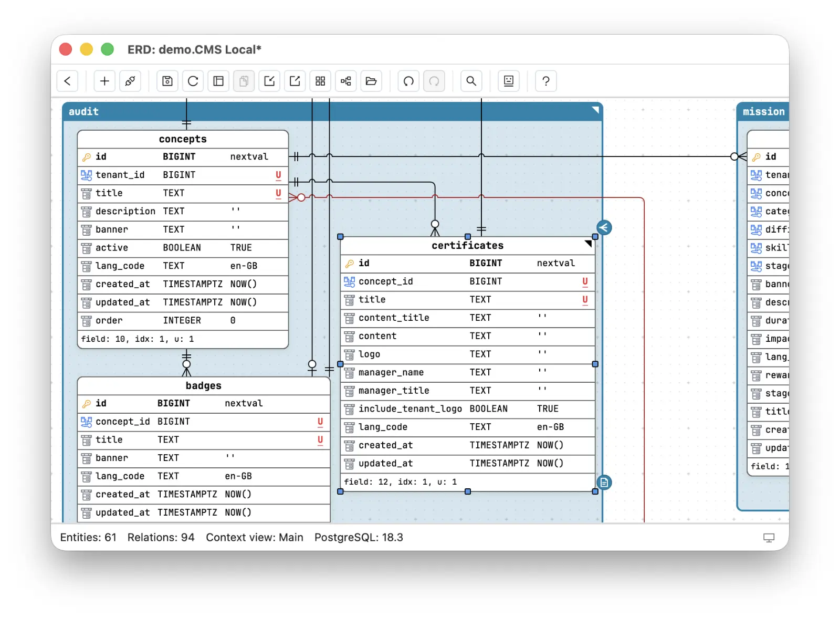Click certificates summary 'field: 12, idx: 1, u: 1'
The height and width of the screenshot is (618, 840).
401,482
